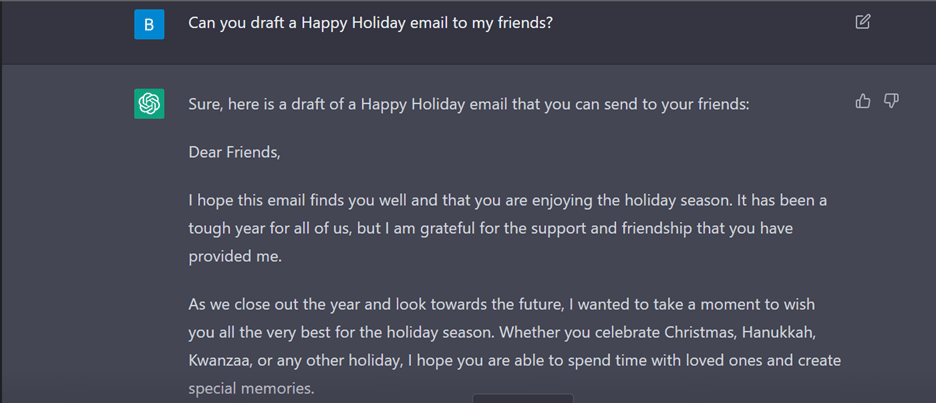
Task: Click the line 'I hope this email finds you well'
Action: pos(508,201)
